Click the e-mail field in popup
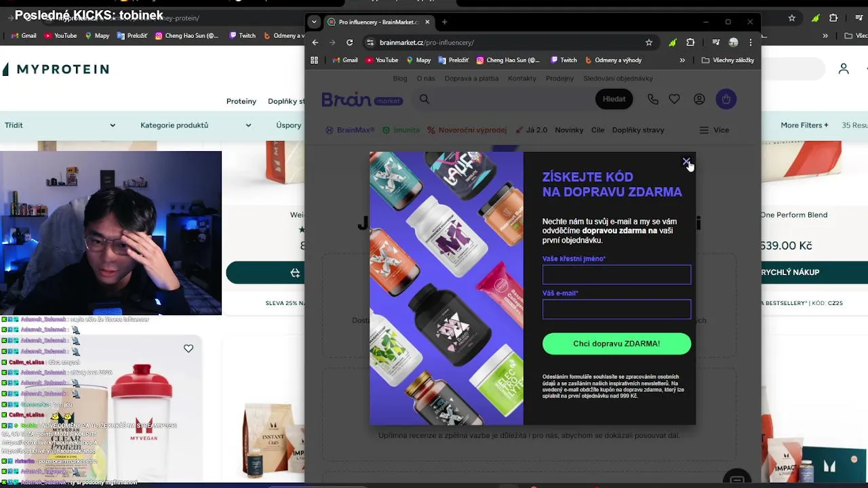The width and height of the screenshot is (868, 488). tap(616, 309)
